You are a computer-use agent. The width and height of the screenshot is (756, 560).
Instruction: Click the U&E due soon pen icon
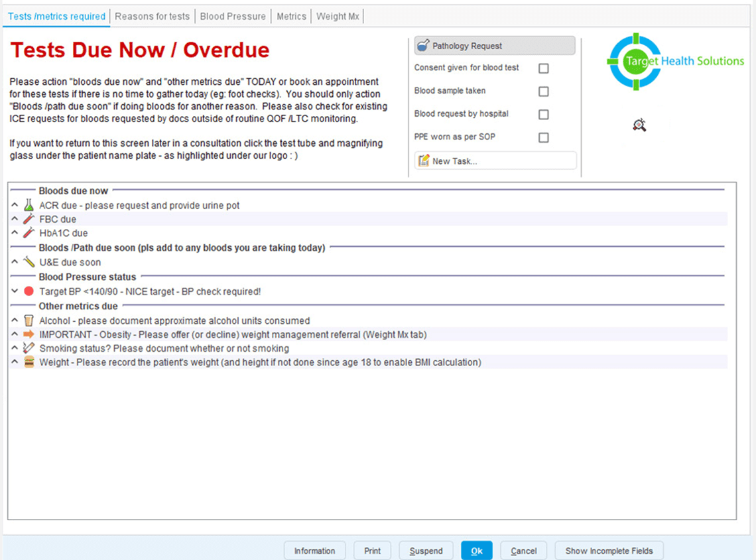27,262
